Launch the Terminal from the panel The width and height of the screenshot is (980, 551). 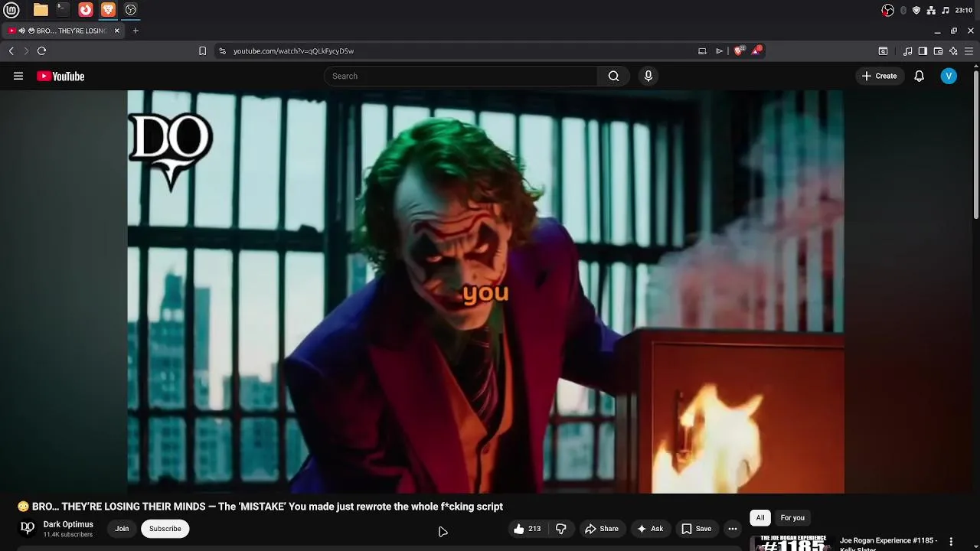[63, 10]
